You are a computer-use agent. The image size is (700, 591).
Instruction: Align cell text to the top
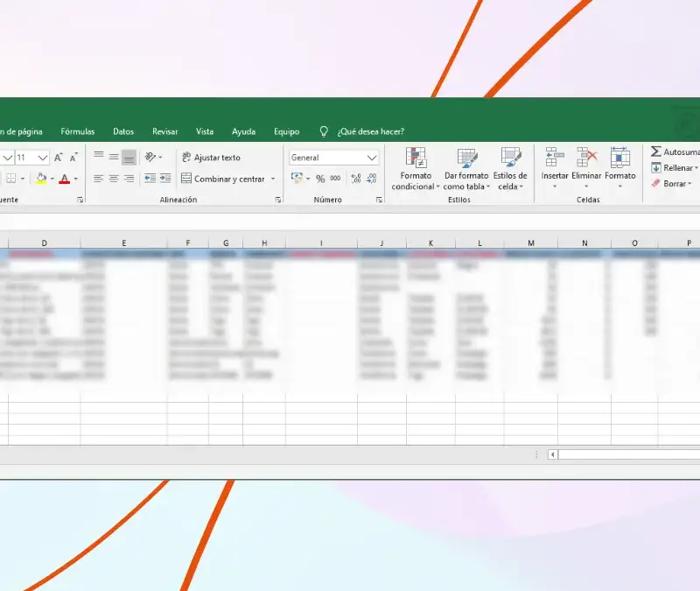point(99,158)
